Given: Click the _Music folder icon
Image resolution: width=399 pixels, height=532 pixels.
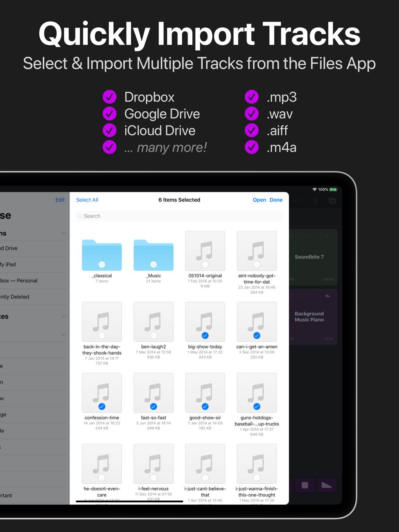Looking at the screenshot, I should [154, 254].
